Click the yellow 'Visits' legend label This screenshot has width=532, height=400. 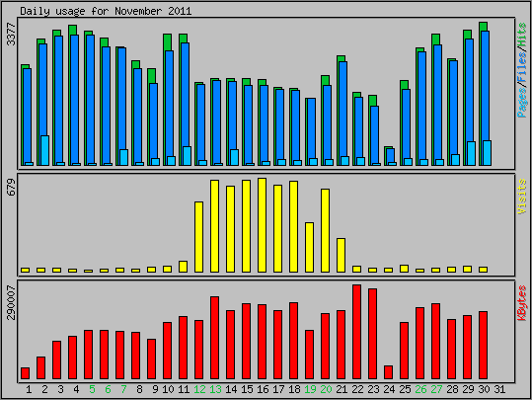(x=522, y=197)
